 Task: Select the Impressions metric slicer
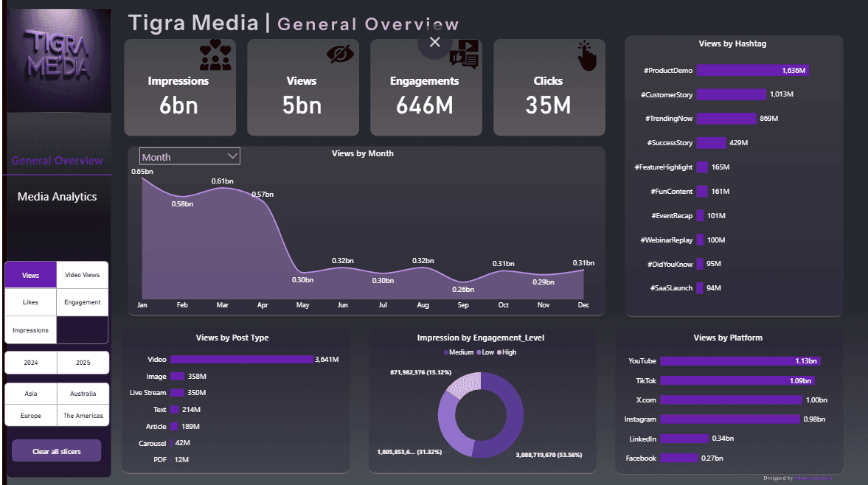[x=30, y=330]
